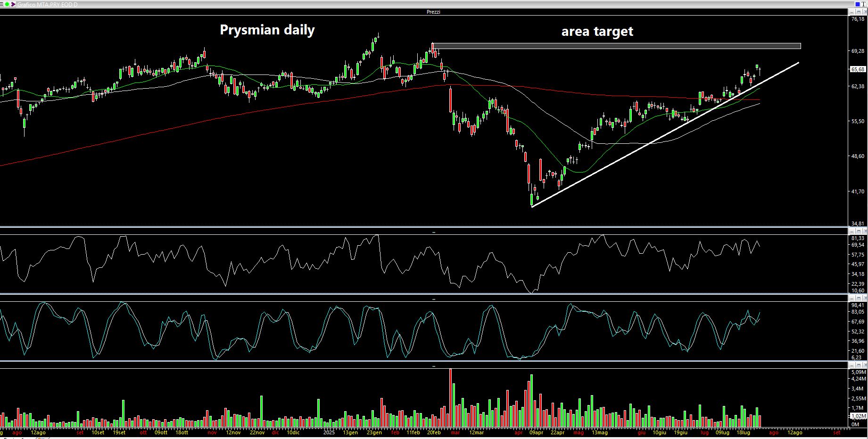Close the Prezzi price panel
This screenshot has width=868, height=439.
click(865, 12)
